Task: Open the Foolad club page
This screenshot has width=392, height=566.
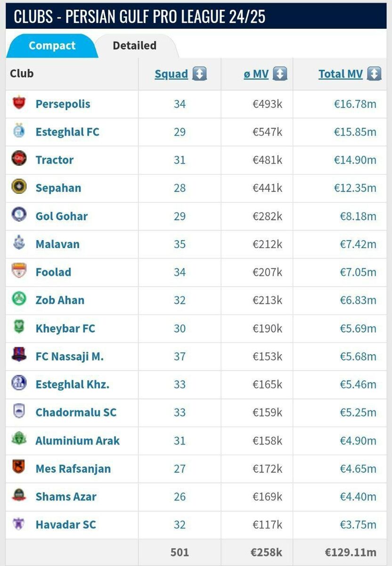Action: click(53, 272)
